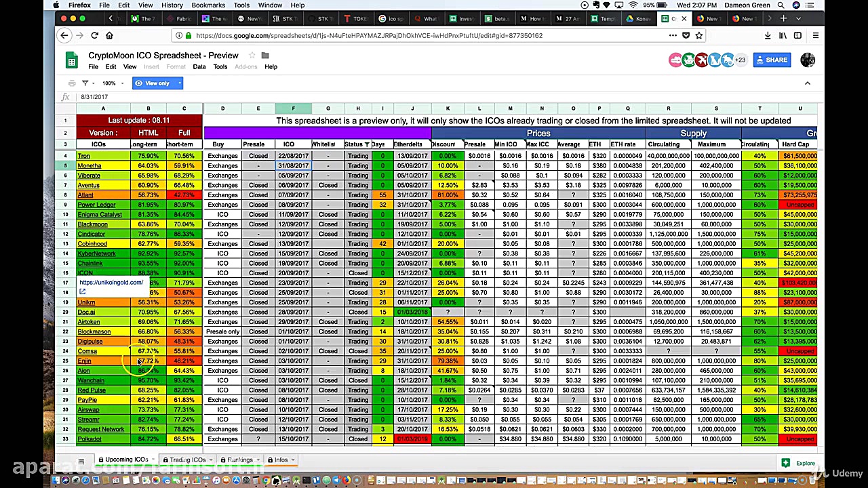
Task: Open the Power Ledger link
Action: [96, 205]
